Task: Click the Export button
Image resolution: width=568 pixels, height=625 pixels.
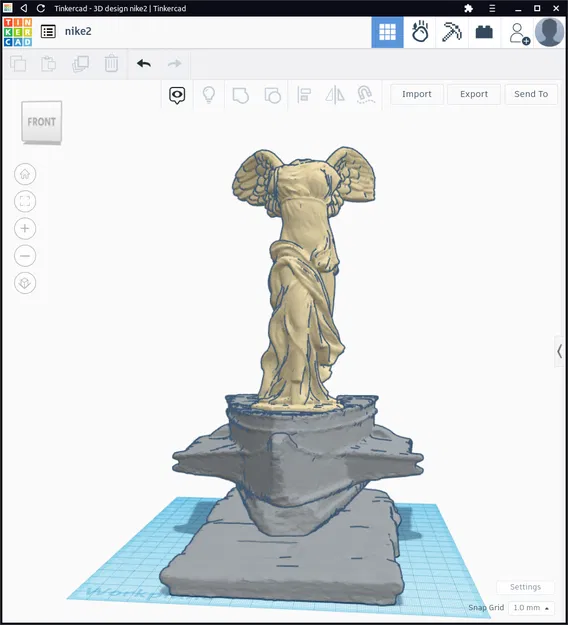Action: click(x=474, y=94)
